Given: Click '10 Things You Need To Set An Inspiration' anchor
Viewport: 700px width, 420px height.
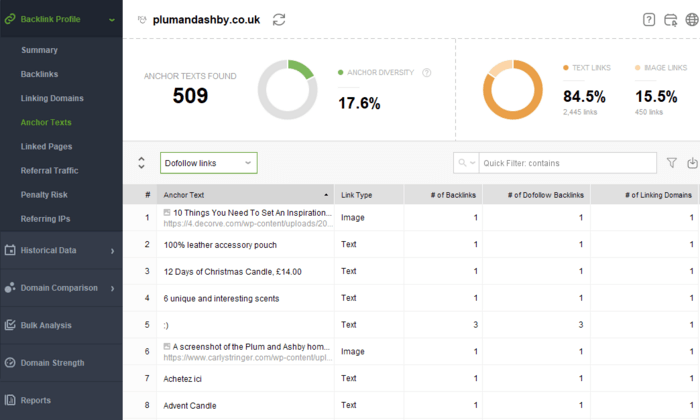Looking at the screenshot, I should (x=252, y=213).
